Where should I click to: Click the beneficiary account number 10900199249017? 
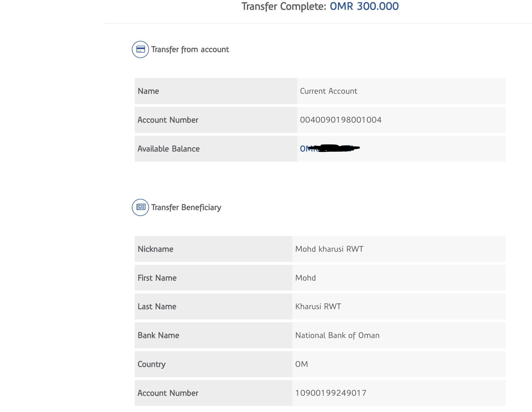point(331,393)
